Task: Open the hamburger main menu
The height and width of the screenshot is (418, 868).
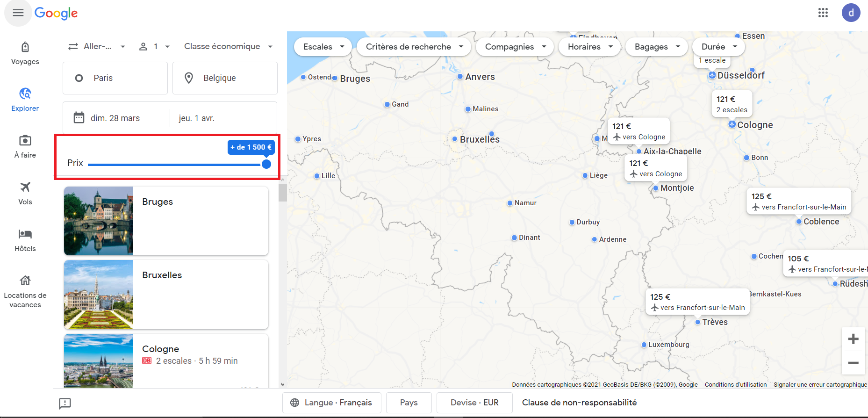Action: (x=18, y=13)
